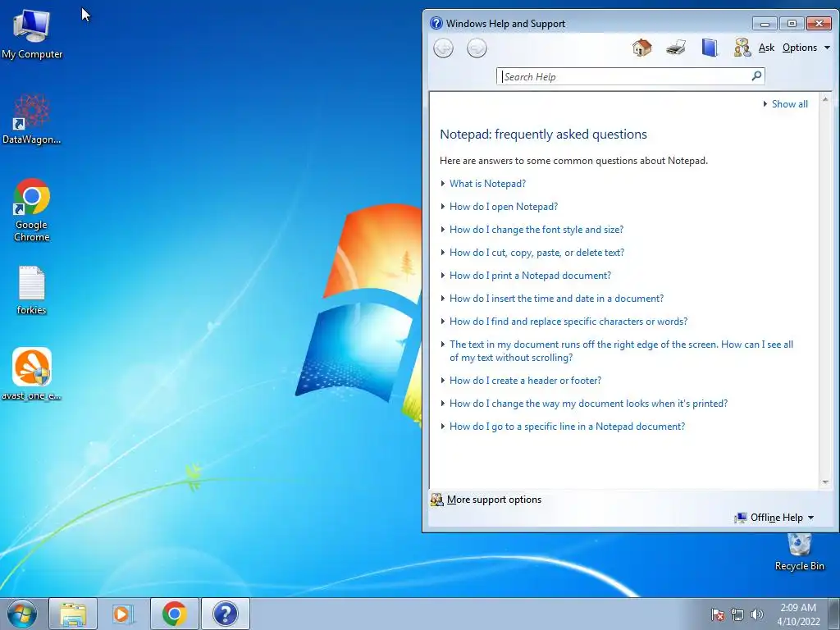This screenshot has height=630, width=840.
Task: Click the network tray icon
Action: tap(737, 614)
